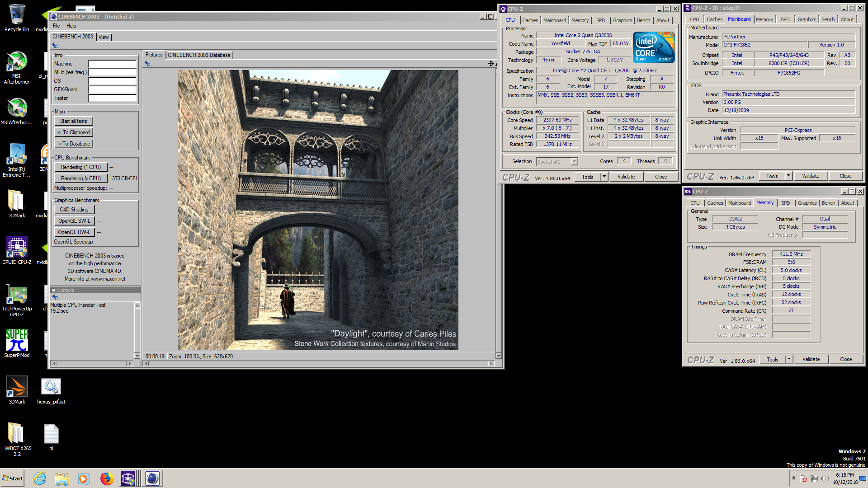
Task: Switch to CPU-Z taskbar button
Action: point(128,479)
